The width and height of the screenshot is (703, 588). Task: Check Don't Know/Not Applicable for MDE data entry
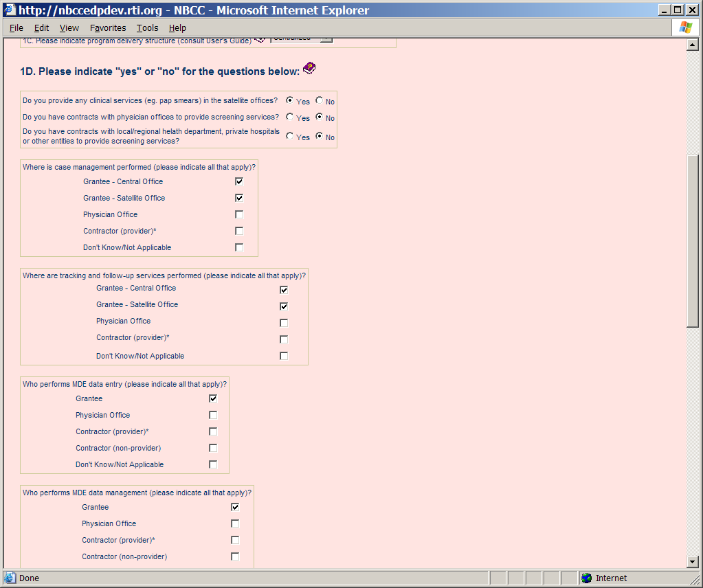[213, 465]
